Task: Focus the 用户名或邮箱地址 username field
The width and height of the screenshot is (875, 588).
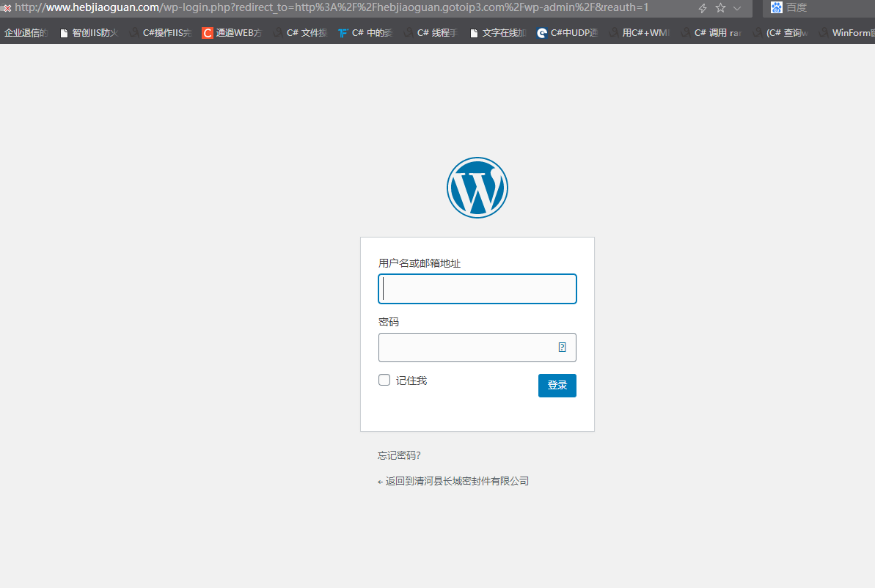Action: pos(477,289)
